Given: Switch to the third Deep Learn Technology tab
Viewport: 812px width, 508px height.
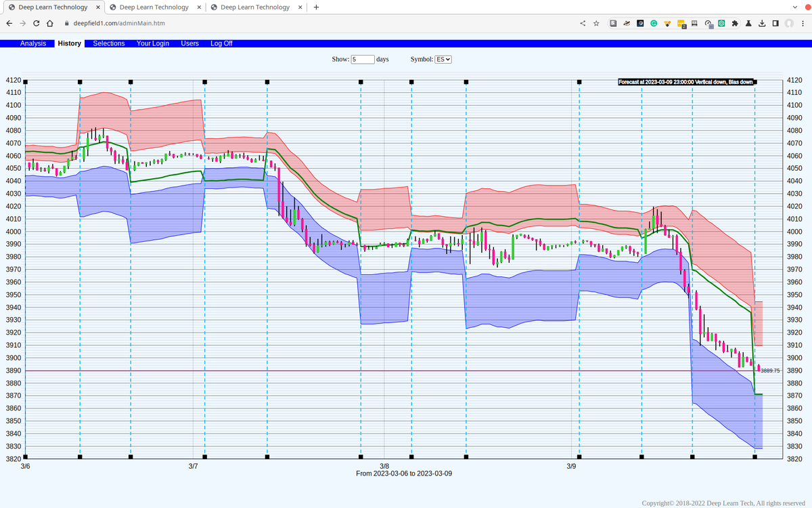Looking at the screenshot, I should [x=256, y=7].
